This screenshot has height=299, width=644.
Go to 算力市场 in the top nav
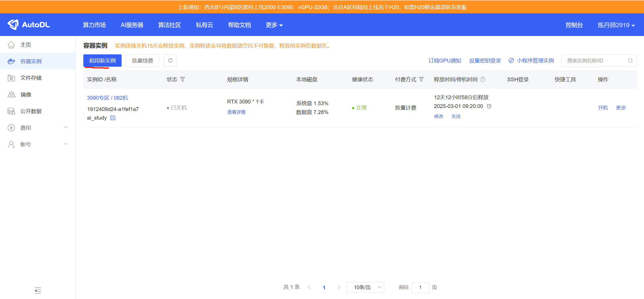94,25
